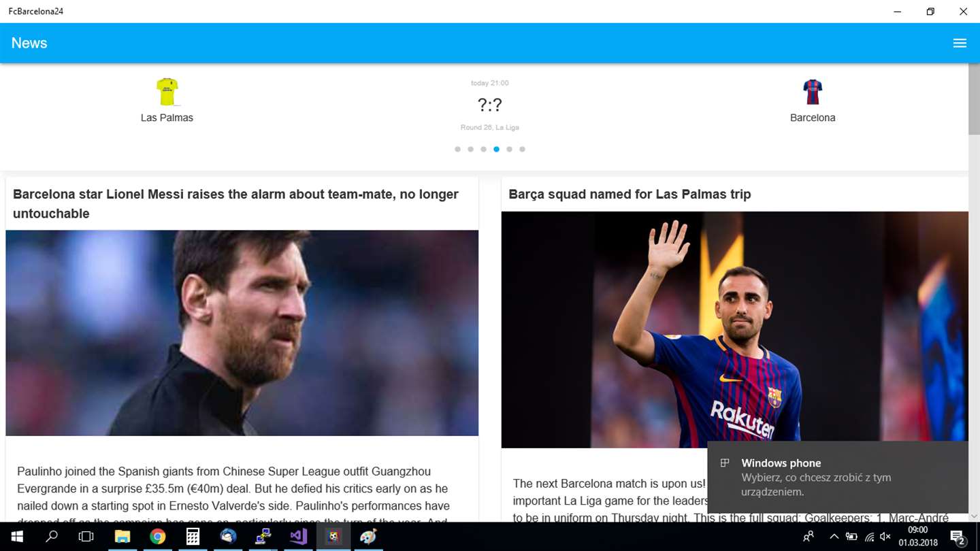Screen dimensions: 980x551
Task: Click the vertical scrollbar thumb
Action: 974,99
